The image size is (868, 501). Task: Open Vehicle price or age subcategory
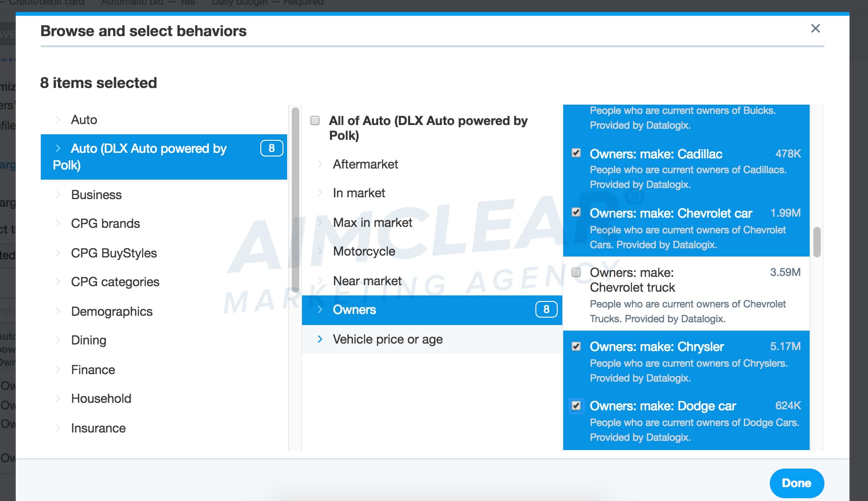388,339
